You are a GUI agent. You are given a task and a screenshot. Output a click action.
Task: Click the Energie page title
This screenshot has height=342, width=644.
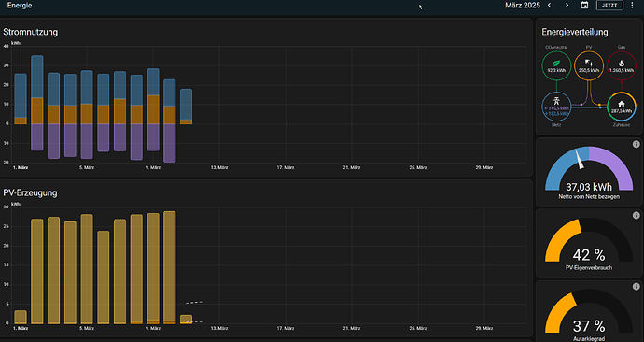[20, 6]
